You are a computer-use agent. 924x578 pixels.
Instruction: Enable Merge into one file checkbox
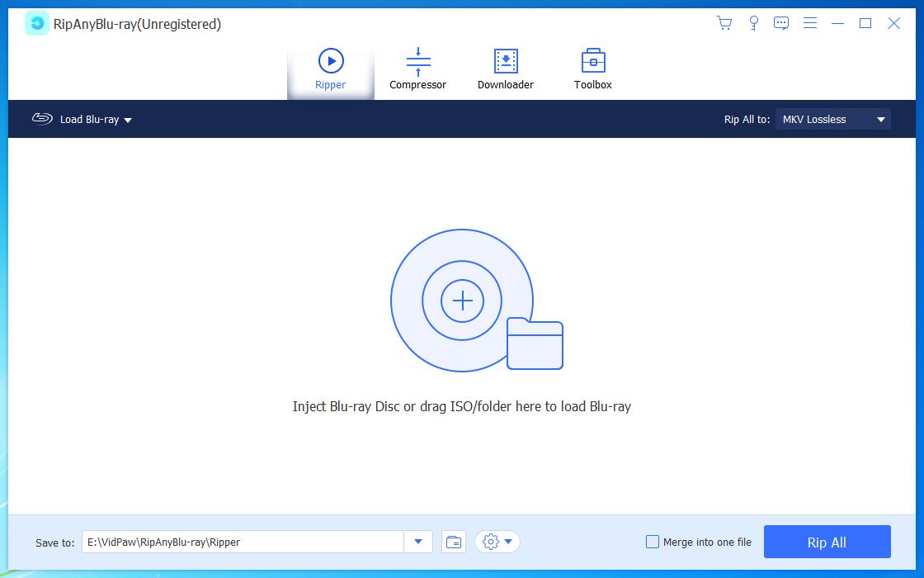coord(653,542)
